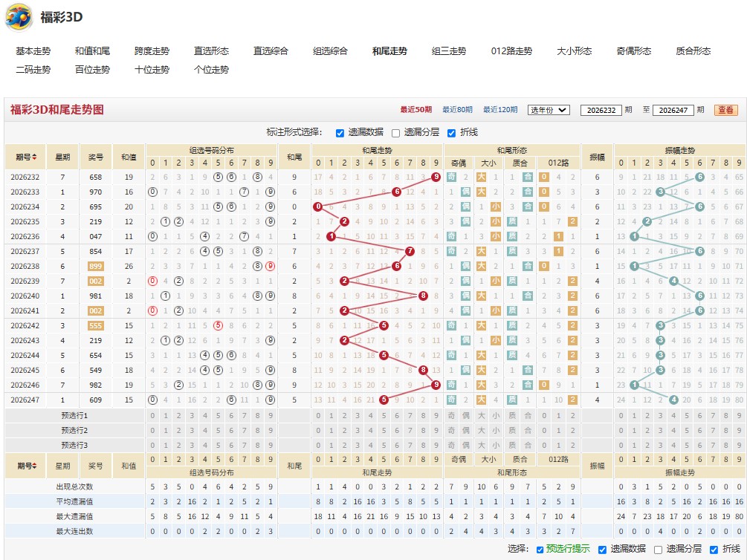Click red ball 0 in row 2026234
The height and width of the screenshot is (560, 747).
[318, 206]
